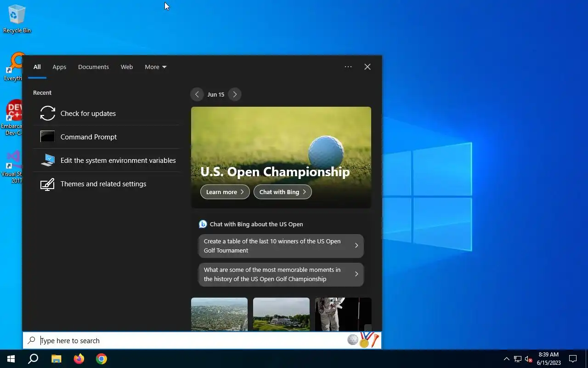Click the network status tray icon
588x368 pixels.
point(518,359)
